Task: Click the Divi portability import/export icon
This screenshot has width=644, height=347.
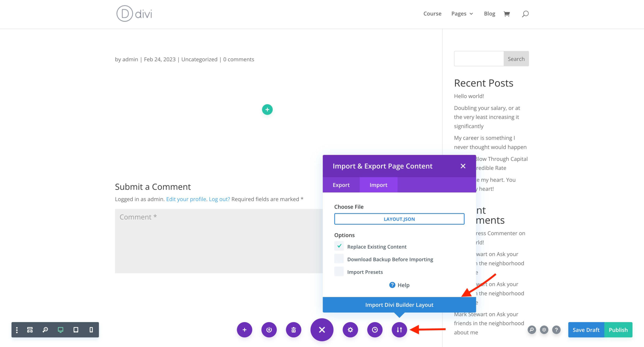Action: (x=399, y=329)
